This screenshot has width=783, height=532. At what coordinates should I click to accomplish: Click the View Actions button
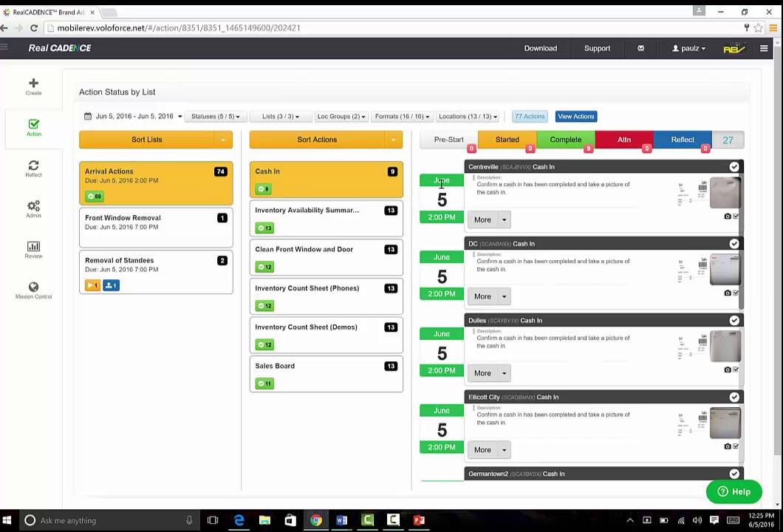(575, 117)
